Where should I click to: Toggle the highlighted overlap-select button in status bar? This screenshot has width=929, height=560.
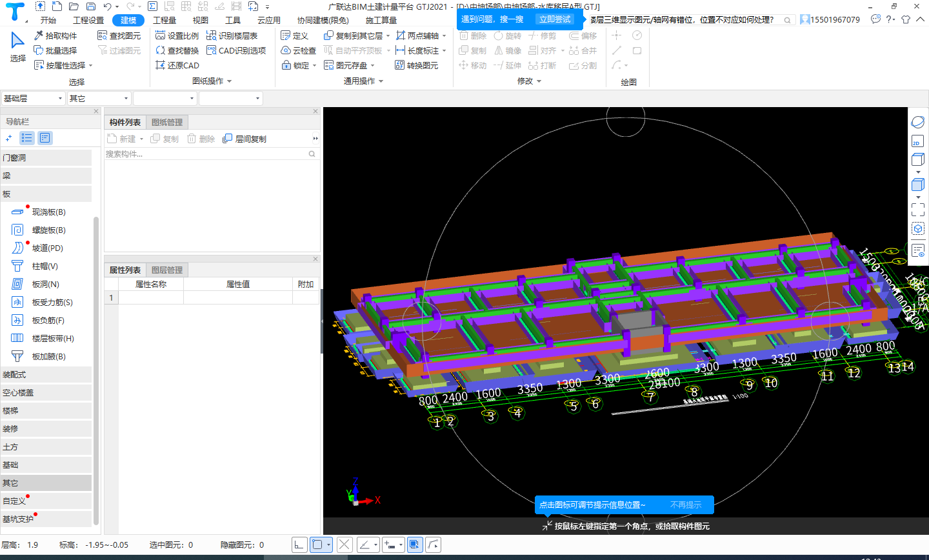pyautogui.click(x=415, y=545)
